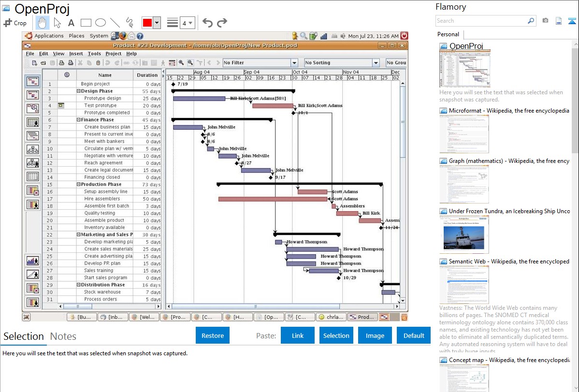Undo the last annotation

coord(207,23)
